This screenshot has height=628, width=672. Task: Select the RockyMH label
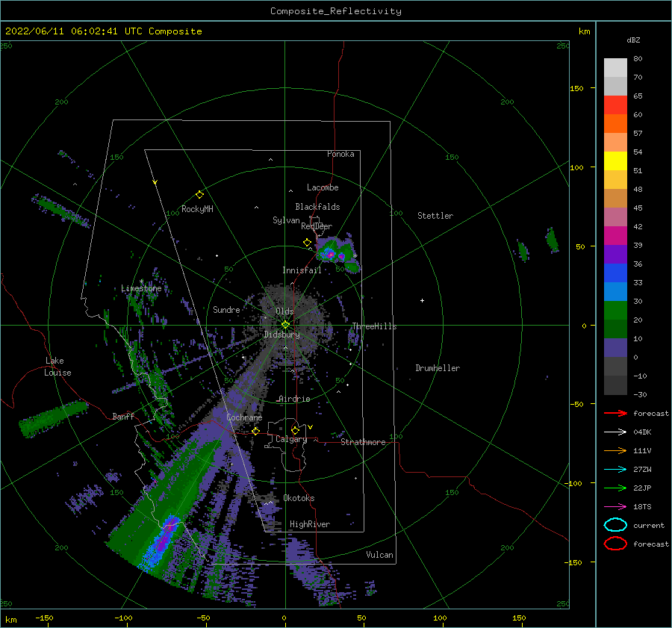click(197, 209)
